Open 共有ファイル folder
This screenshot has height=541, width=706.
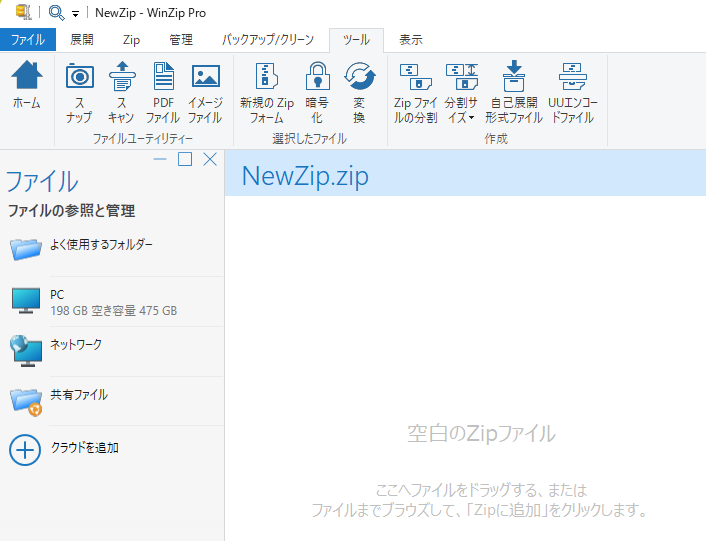click(x=112, y=401)
